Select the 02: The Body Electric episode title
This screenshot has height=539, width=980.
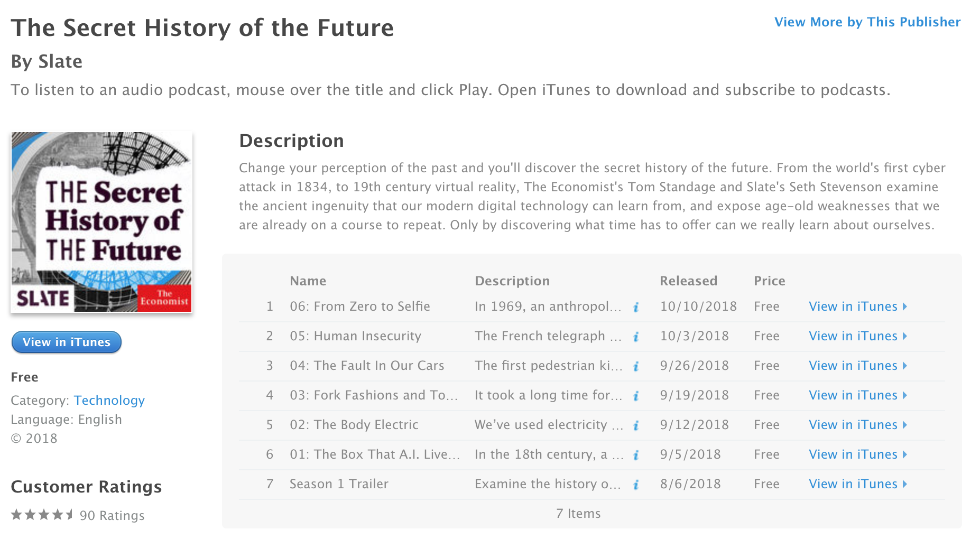tap(354, 425)
